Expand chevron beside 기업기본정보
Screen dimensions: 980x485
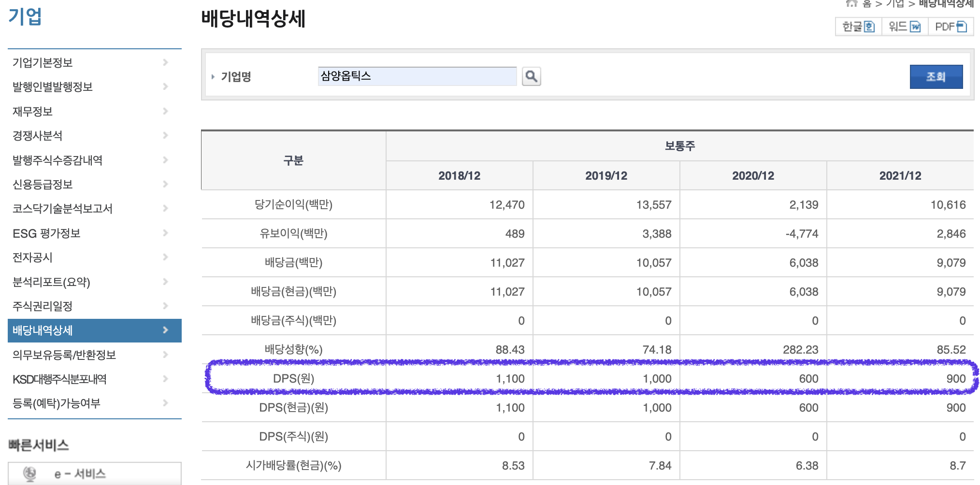click(165, 62)
